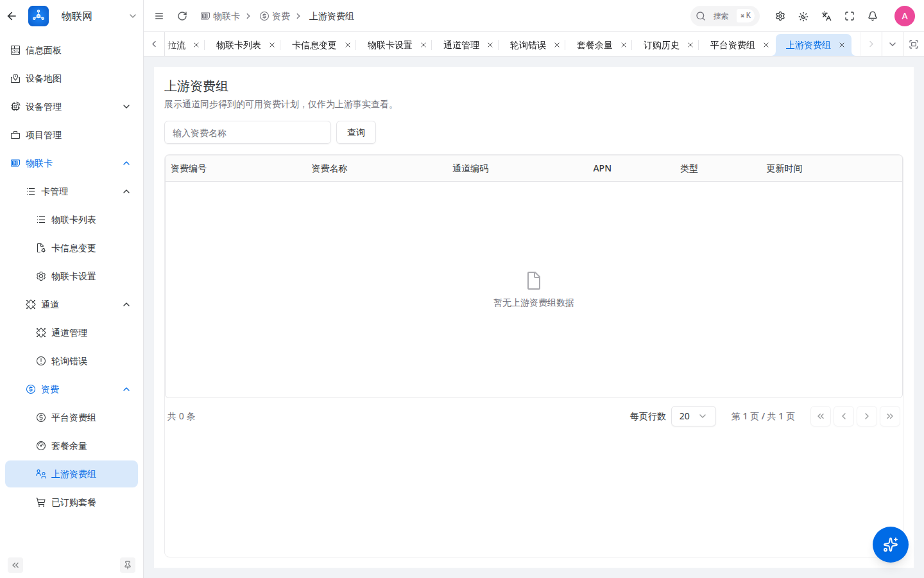The width and height of the screenshot is (924, 578).
Task: Open the 物联网 module switcher dropdown
Action: [133, 16]
